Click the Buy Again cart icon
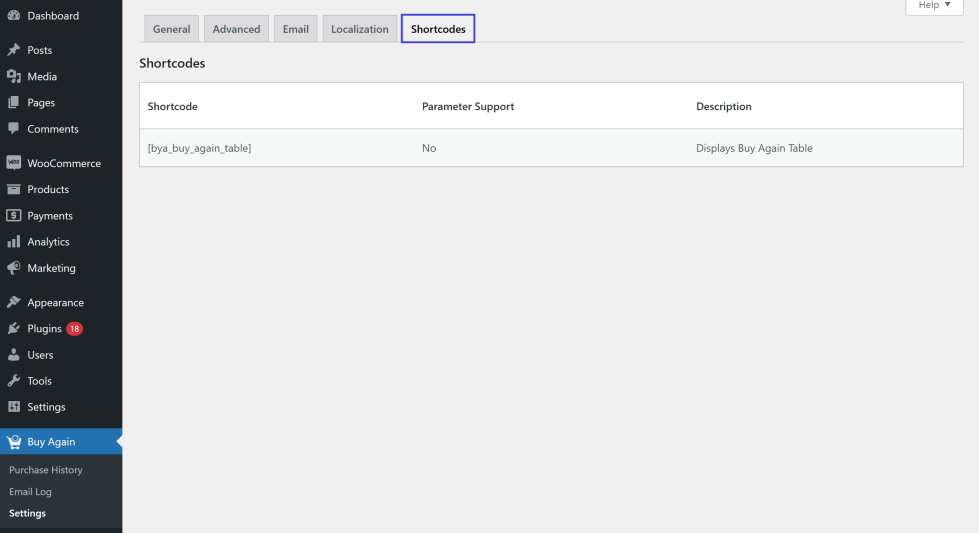The image size is (979, 533). pyautogui.click(x=14, y=442)
